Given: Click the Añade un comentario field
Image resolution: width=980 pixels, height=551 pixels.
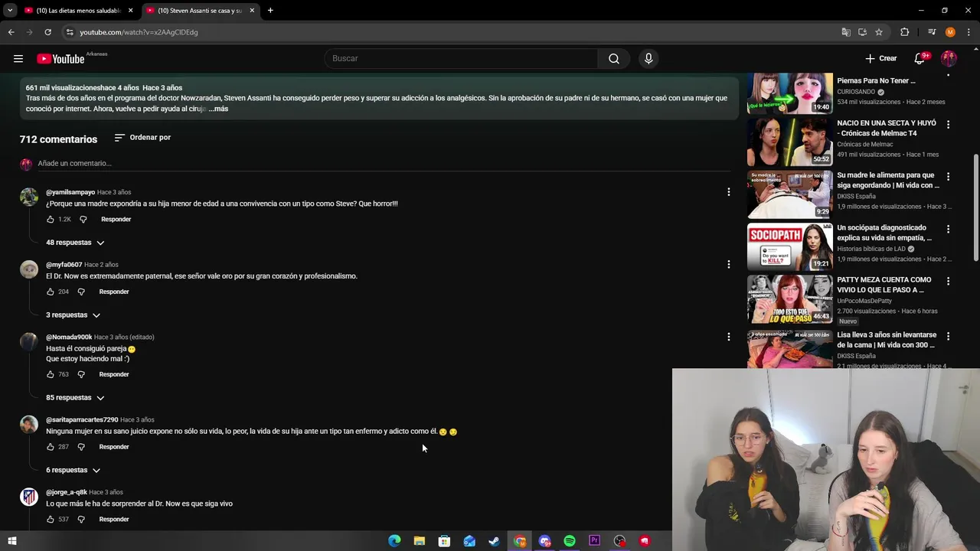Looking at the screenshot, I should click(x=383, y=164).
